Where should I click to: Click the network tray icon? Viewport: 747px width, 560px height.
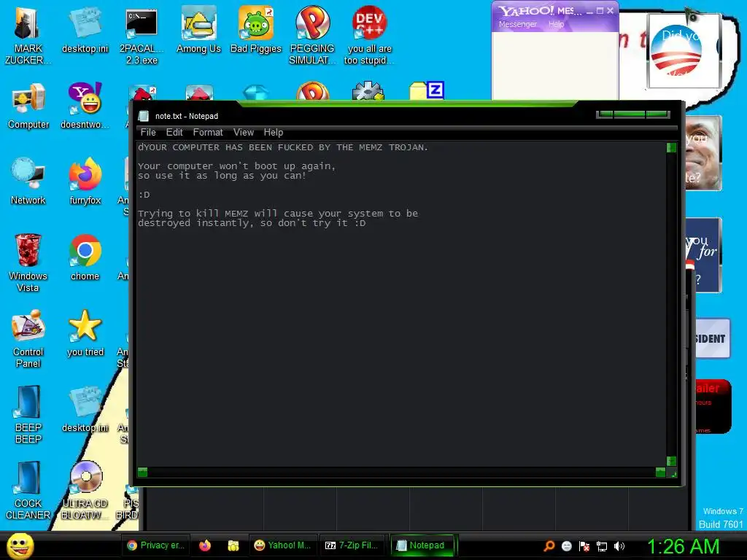tap(602, 545)
